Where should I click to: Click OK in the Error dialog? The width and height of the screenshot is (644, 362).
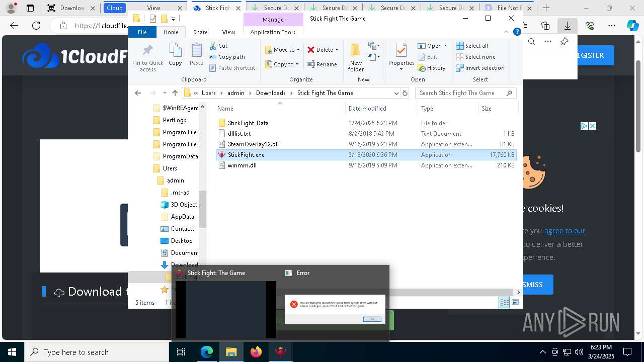point(372,319)
